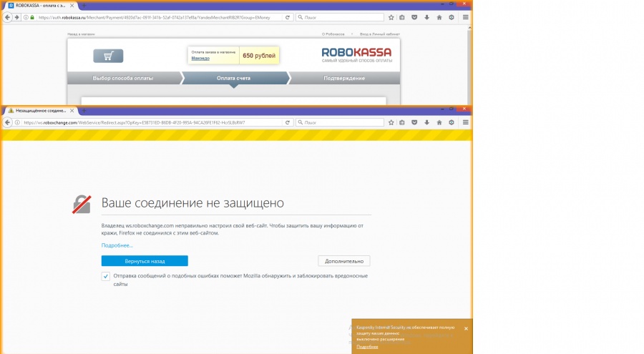Click extension icon next to home in insecure connection window
The width and height of the screenshot is (644, 354).
452,122
